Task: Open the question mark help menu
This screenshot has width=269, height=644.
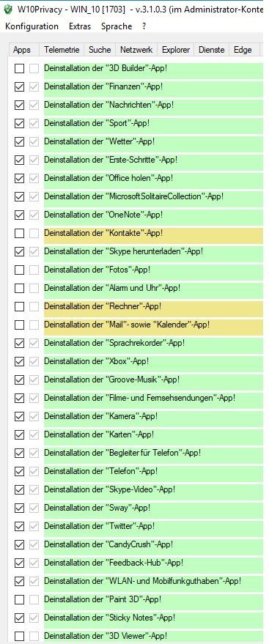Action: [144, 26]
